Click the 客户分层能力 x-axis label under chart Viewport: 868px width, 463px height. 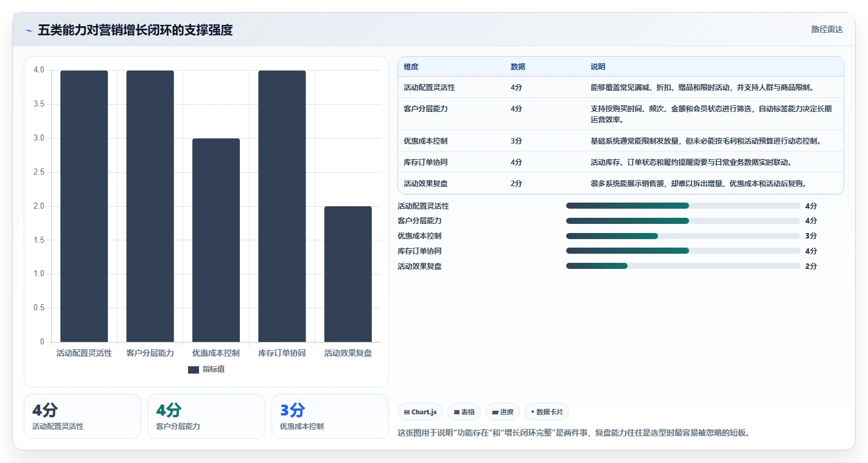tap(150, 353)
